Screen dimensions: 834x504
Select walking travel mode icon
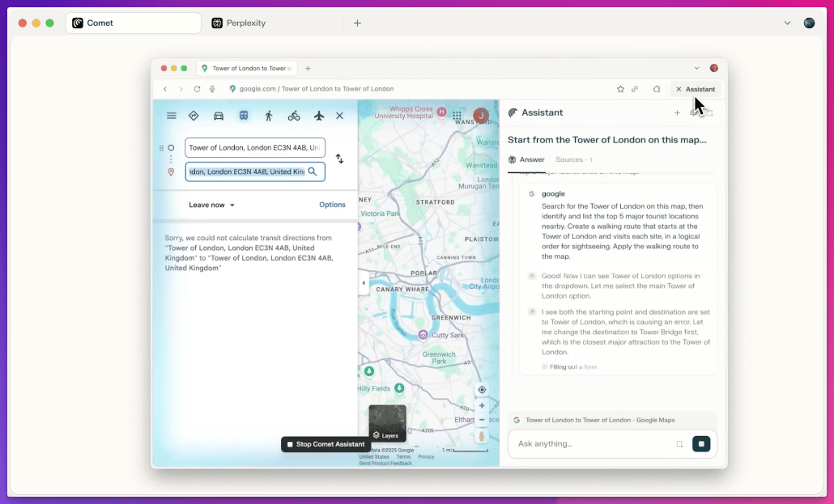(269, 116)
